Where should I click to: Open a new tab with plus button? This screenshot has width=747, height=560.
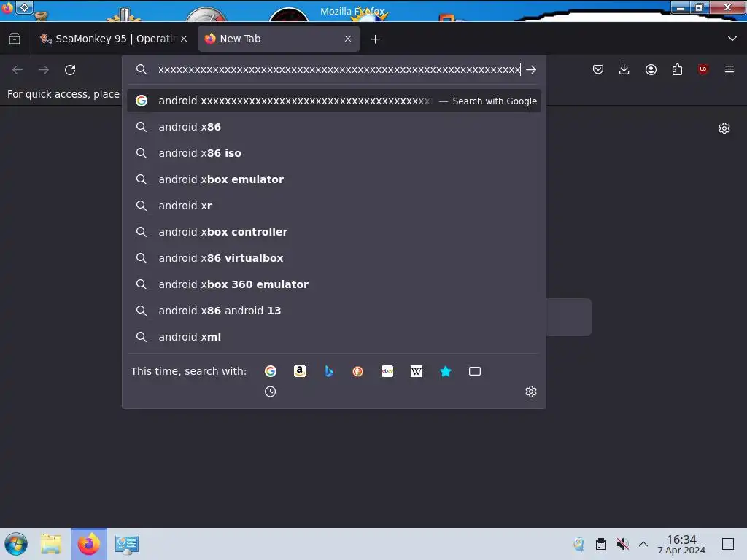tap(376, 39)
